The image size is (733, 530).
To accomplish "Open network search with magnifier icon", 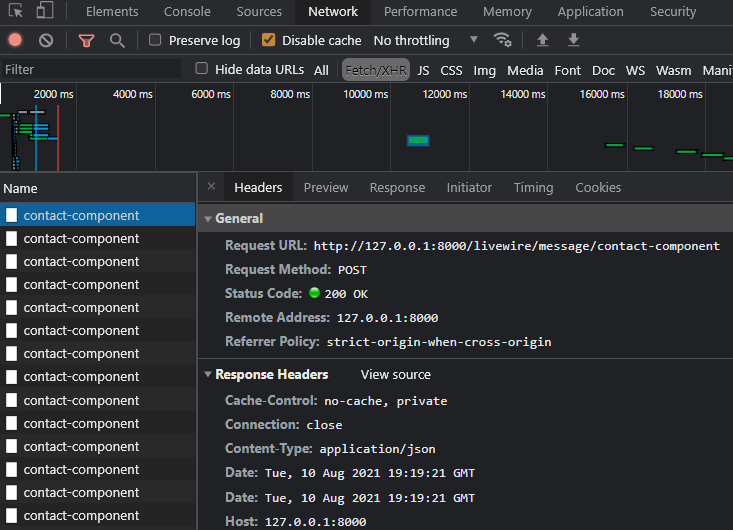I will (117, 41).
